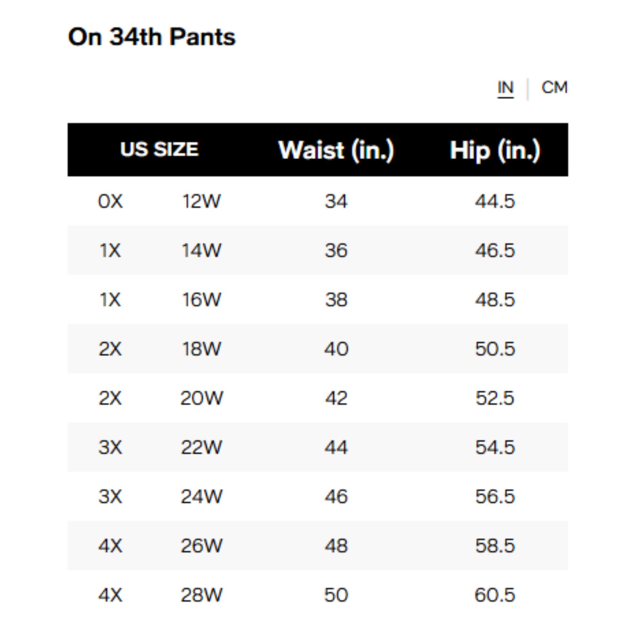
Task: Click the Hip (in.) column header
Action: [x=495, y=151]
